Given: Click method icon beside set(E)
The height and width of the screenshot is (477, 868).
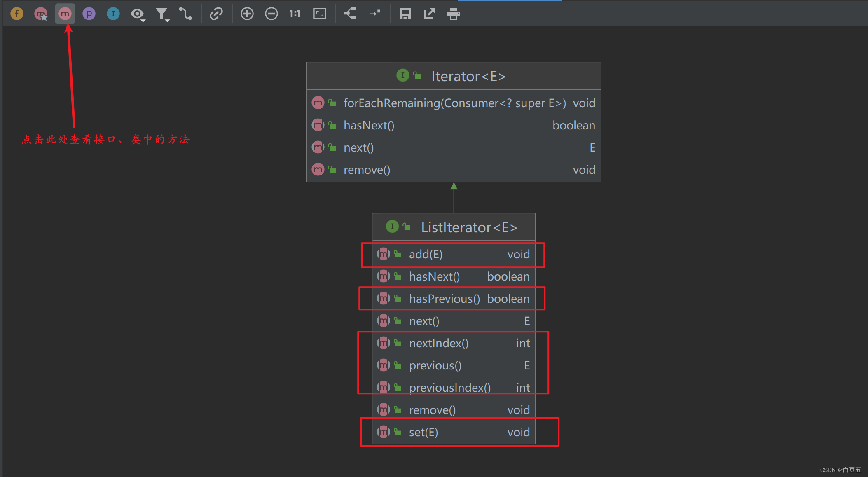Looking at the screenshot, I should point(383,432).
